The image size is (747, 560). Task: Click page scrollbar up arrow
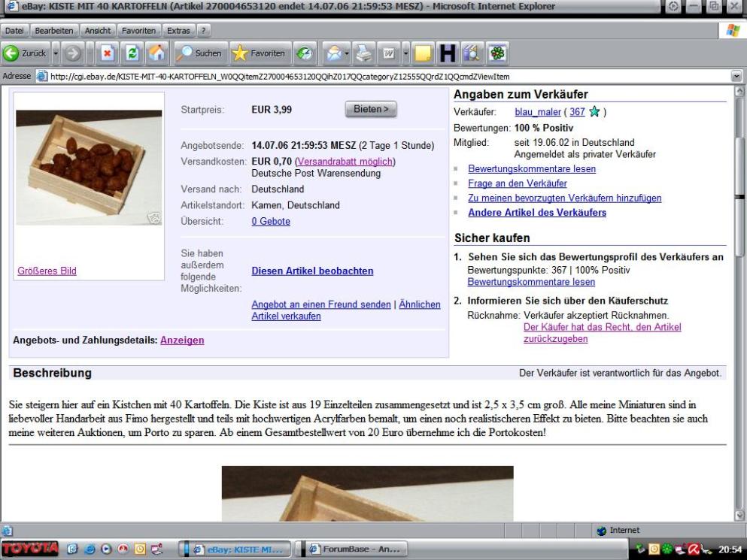point(739,91)
